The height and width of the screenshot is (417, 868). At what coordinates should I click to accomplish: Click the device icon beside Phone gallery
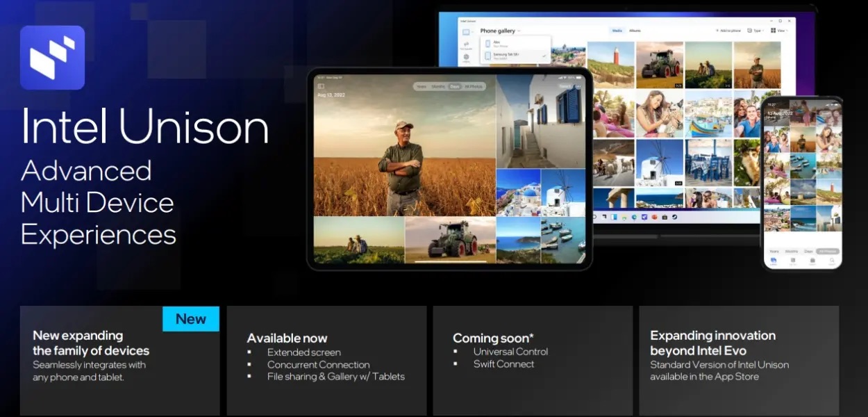466,31
